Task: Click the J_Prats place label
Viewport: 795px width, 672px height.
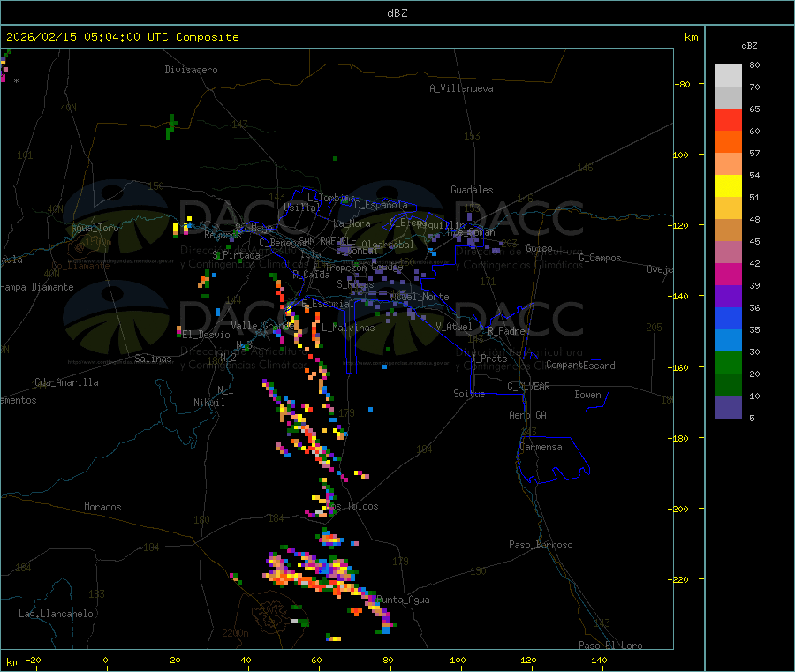Action: pyautogui.click(x=488, y=359)
